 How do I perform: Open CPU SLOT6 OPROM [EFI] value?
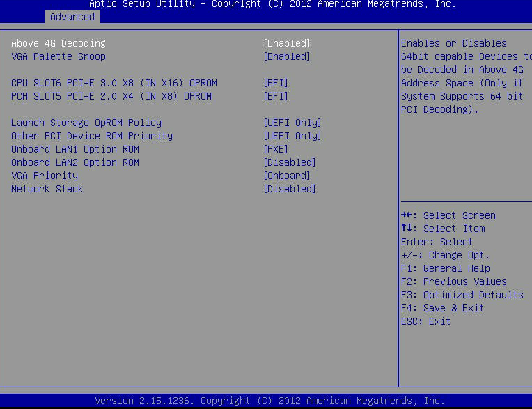[276, 83]
